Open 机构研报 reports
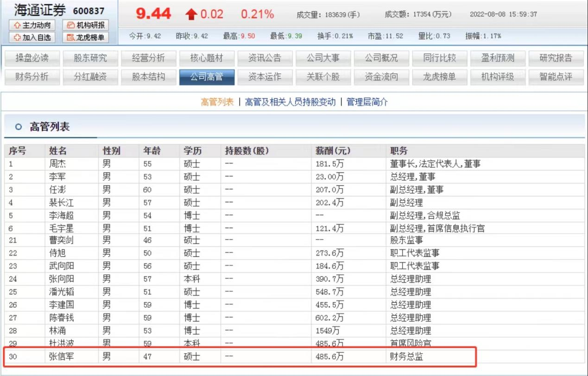588x376 pixels. 85,25
